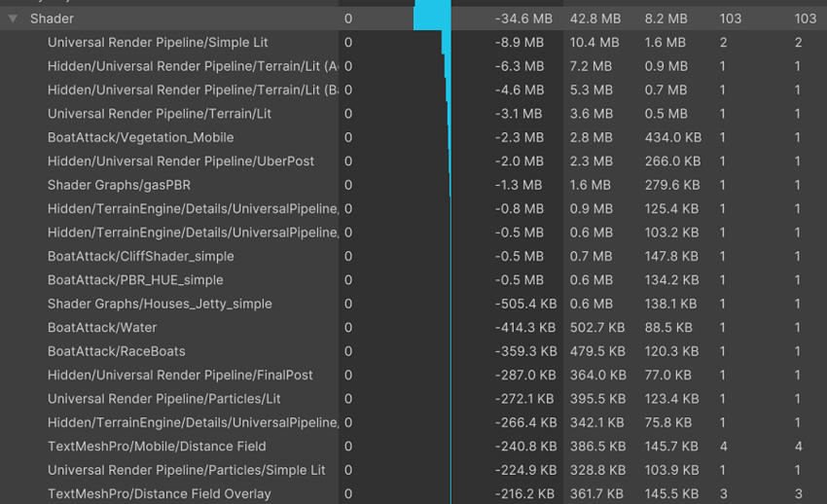Click the cyan difference bar in Shader row
The width and height of the screenshot is (827, 504).
coord(432,17)
